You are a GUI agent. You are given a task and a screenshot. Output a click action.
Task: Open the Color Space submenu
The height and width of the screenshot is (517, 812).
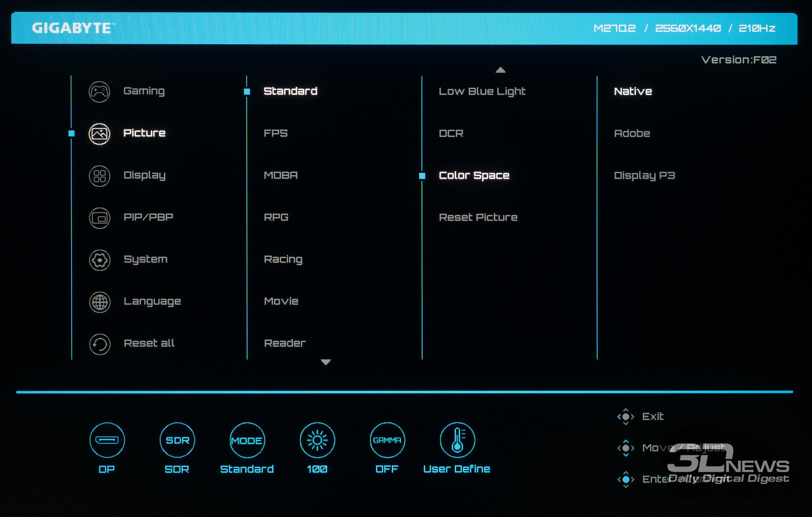(473, 176)
